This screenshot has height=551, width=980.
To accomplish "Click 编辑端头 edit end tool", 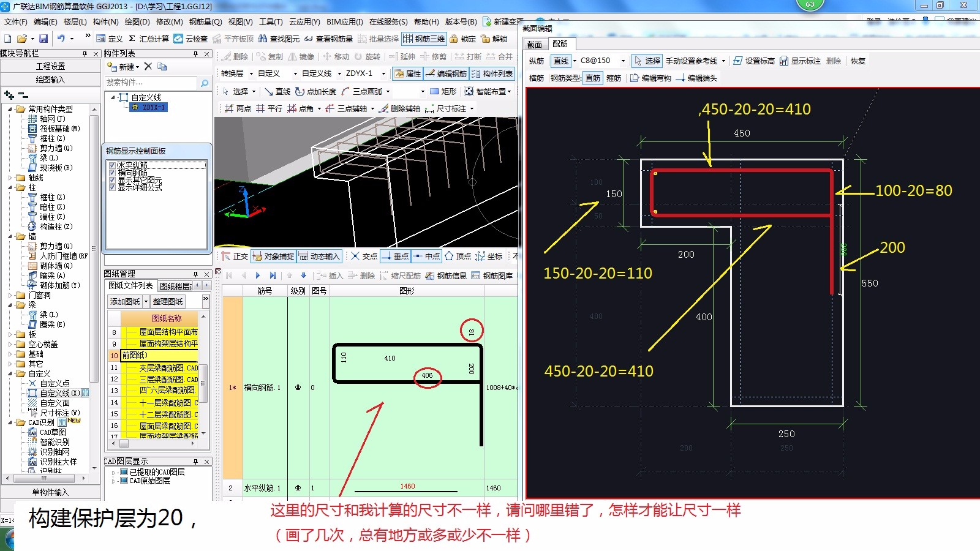I will (696, 78).
